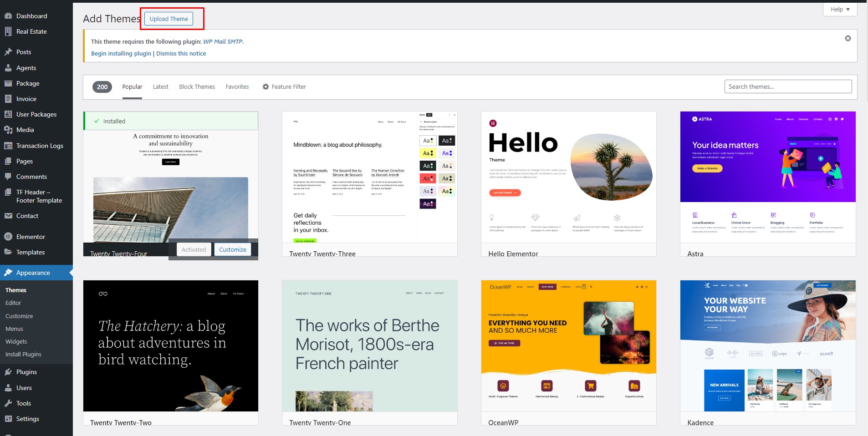Click the User Packages icon
This screenshot has height=436, width=868.
click(x=8, y=114)
